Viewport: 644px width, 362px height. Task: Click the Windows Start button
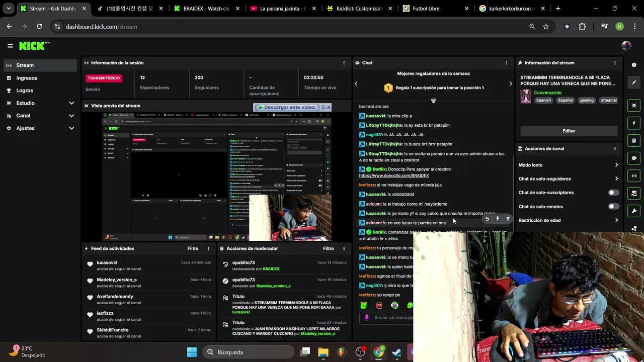[192, 352]
